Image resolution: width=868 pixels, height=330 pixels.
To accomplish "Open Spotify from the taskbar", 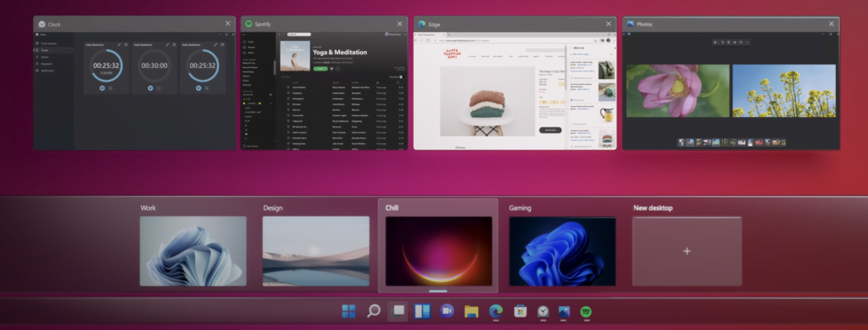I will [x=586, y=311].
